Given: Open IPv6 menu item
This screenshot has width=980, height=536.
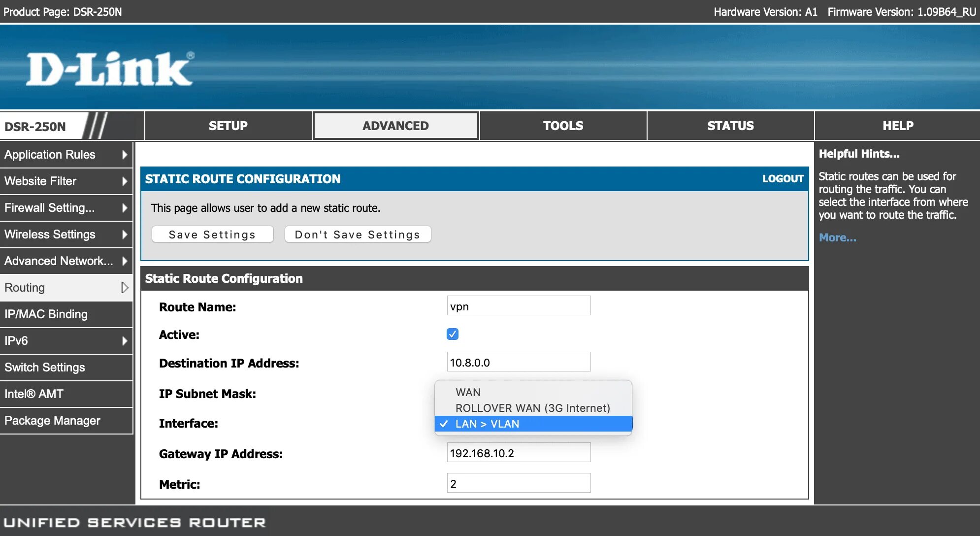Looking at the screenshot, I should coord(66,341).
